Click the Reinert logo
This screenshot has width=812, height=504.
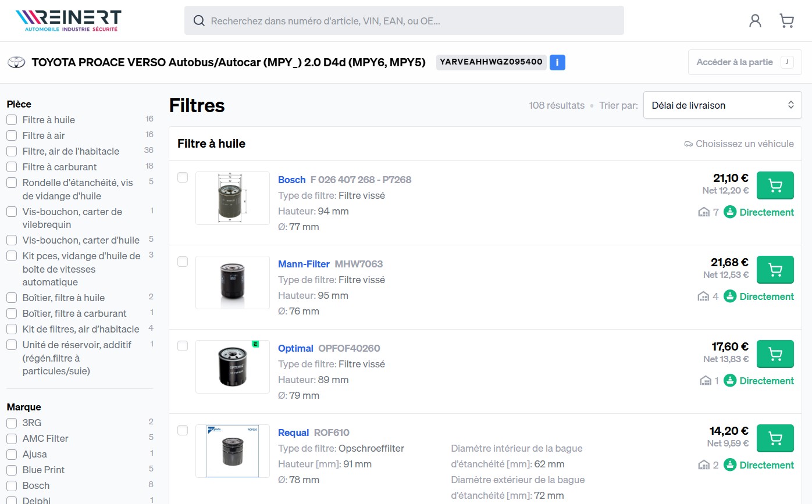pyautogui.click(x=69, y=20)
